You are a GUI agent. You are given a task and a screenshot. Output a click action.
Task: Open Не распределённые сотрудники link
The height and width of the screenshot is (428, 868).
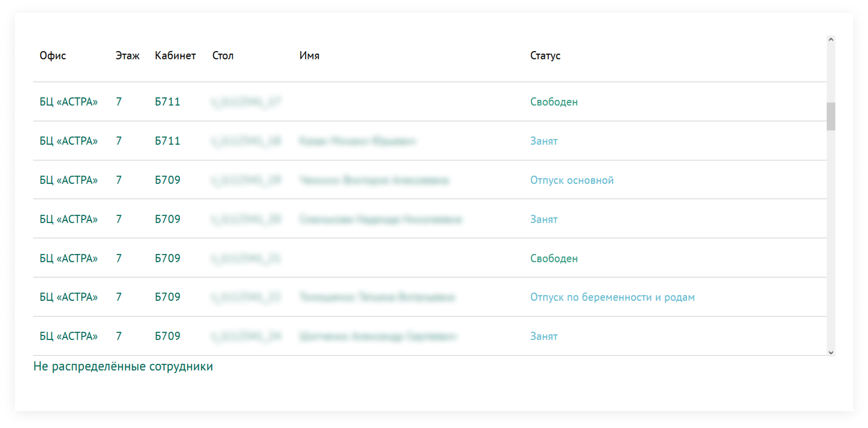pyautogui.click(x=123, y=366)
